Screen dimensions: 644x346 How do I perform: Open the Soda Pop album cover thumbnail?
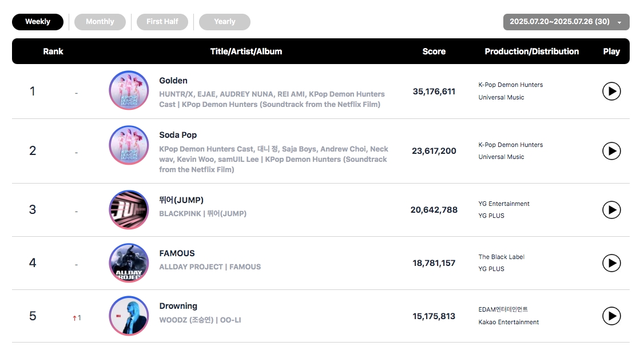(x=129, y=145)
